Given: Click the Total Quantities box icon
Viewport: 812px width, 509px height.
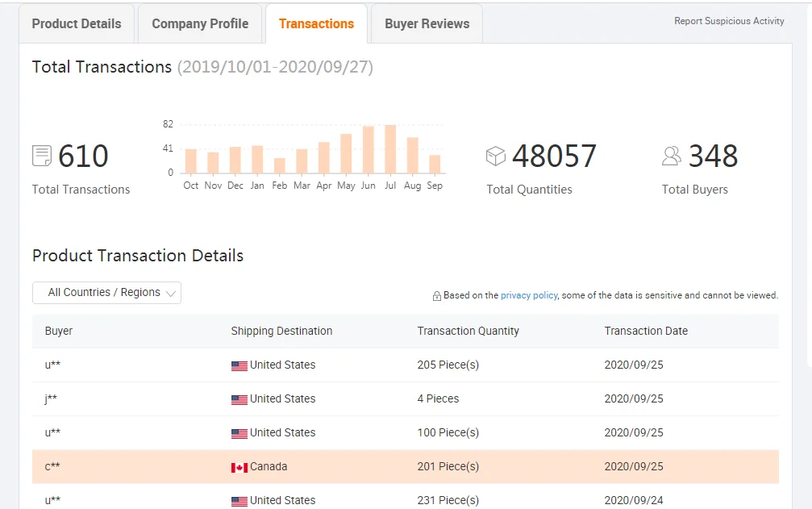Looking at the screenshot, I should [x=495, y=156].
